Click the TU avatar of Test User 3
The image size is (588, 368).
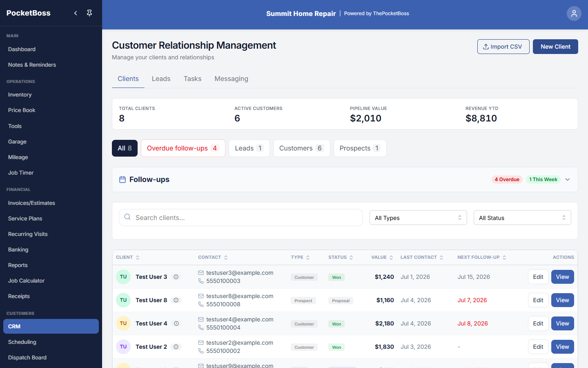point(123,277)
